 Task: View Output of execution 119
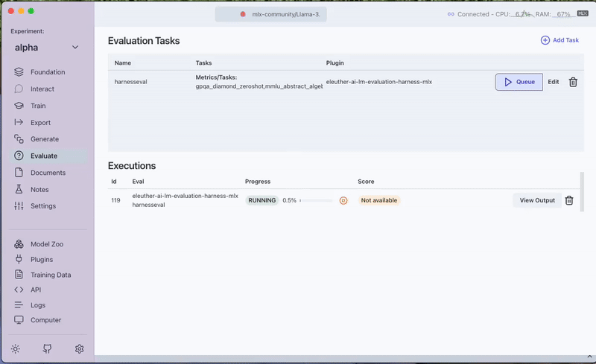(537, 200)
